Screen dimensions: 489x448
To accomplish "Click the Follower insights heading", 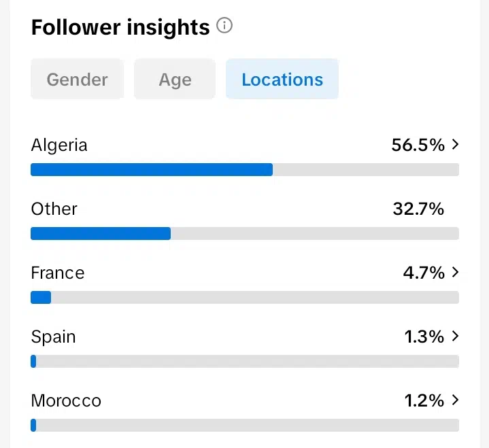I will tap(120, 27).
